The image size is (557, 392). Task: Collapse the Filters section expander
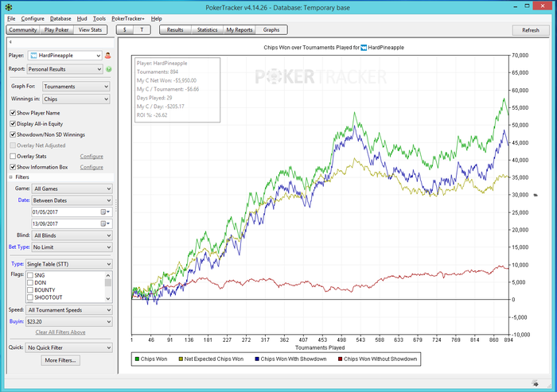pyautogui.click(x=11, y=177)
